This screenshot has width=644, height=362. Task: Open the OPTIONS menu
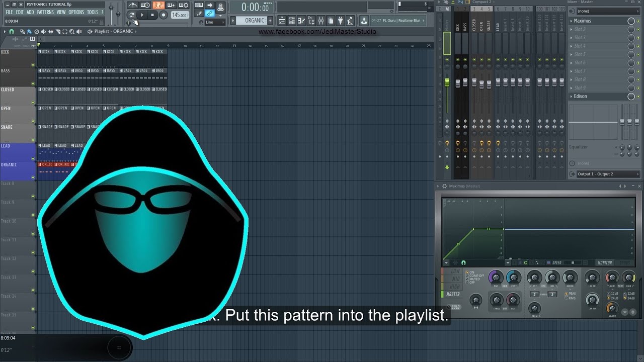[76, 12]
